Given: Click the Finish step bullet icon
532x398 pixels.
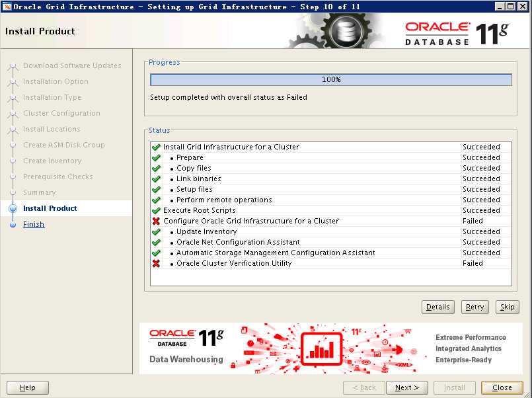Looking at the screenshot, I should point(13,224).
